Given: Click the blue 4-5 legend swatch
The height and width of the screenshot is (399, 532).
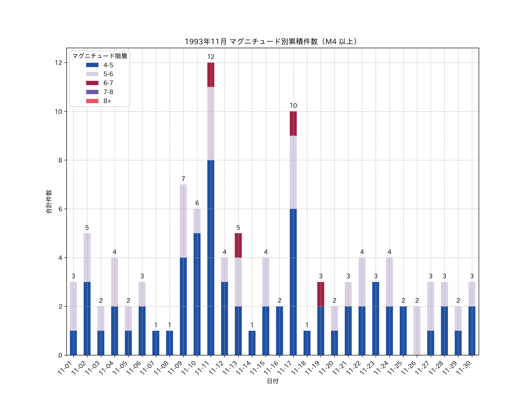Looking at the screenshot, I should pos(92,65).
